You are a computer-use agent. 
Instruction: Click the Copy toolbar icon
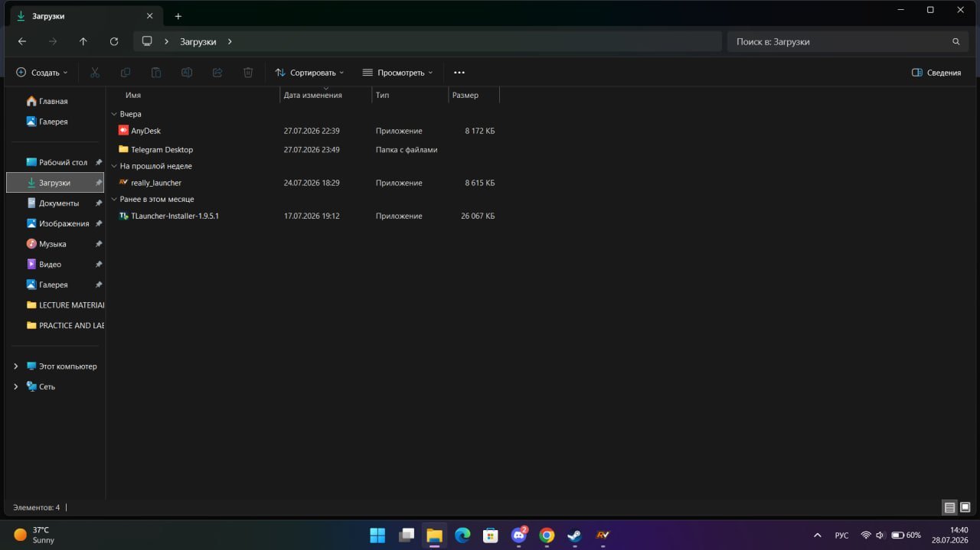126,73
